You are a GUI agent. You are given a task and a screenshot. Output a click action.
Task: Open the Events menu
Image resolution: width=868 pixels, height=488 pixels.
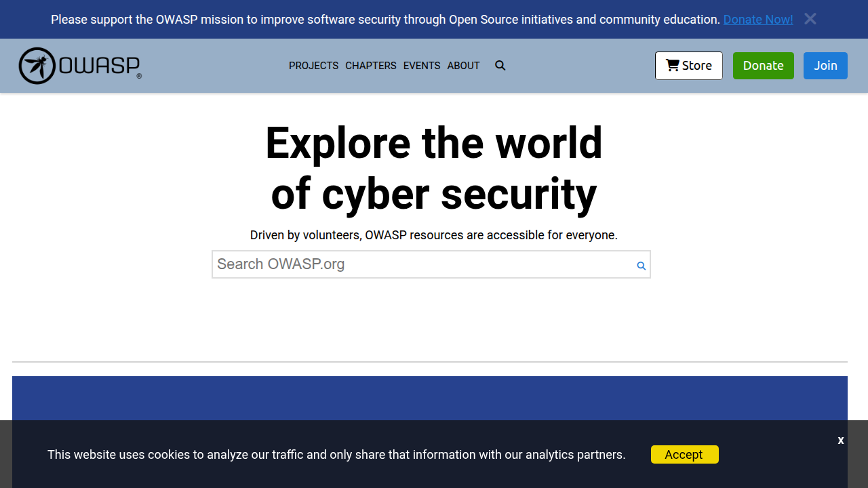pos(422,66)
